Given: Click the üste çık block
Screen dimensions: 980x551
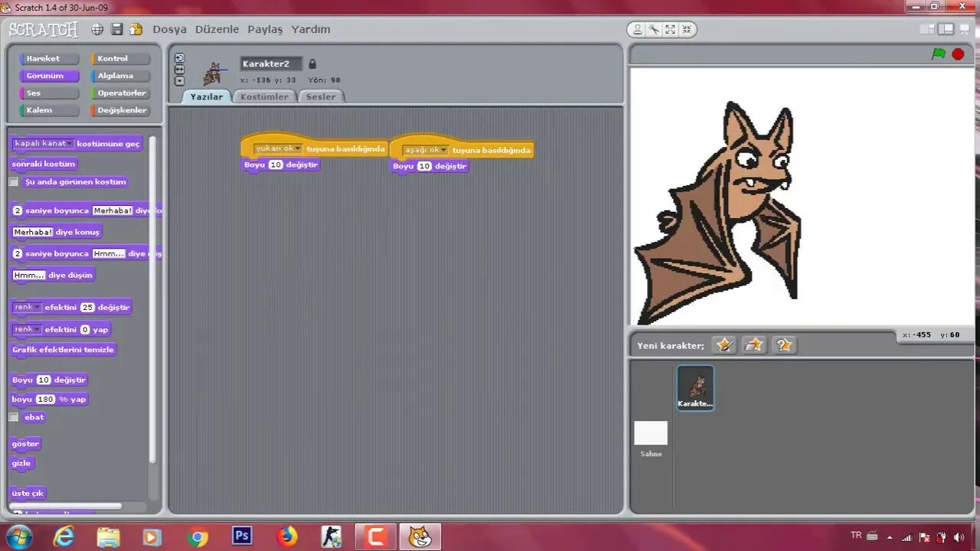Looking at the screenshot, I should (x=28, y=493).
